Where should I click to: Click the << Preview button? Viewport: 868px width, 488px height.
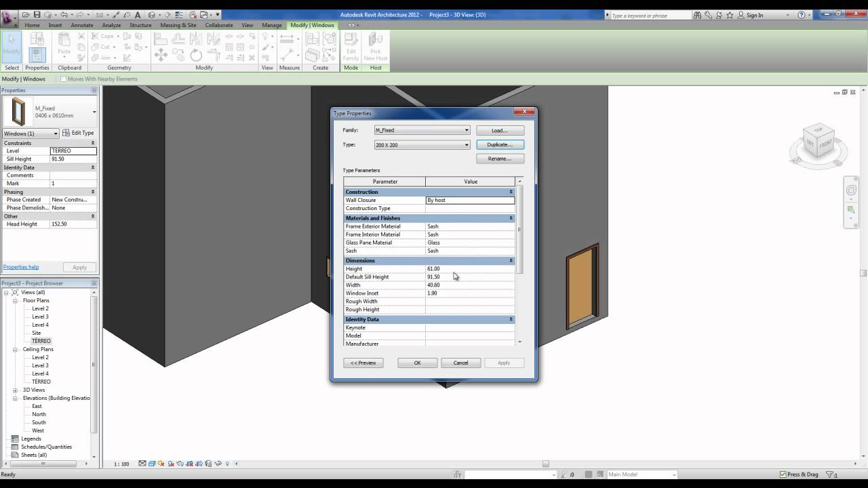click(x=363, y=363)
